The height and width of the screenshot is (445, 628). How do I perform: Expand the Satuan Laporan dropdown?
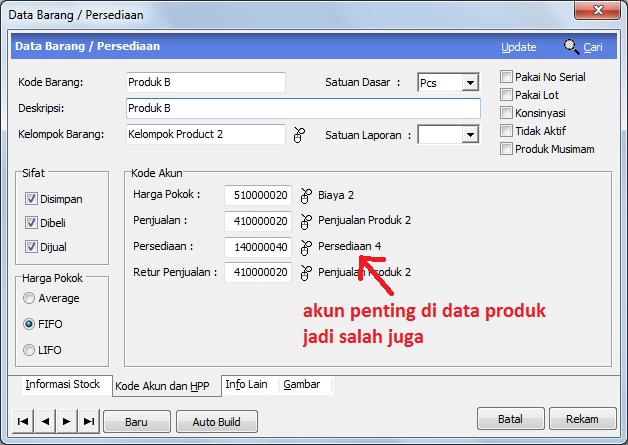click(469, 134)
